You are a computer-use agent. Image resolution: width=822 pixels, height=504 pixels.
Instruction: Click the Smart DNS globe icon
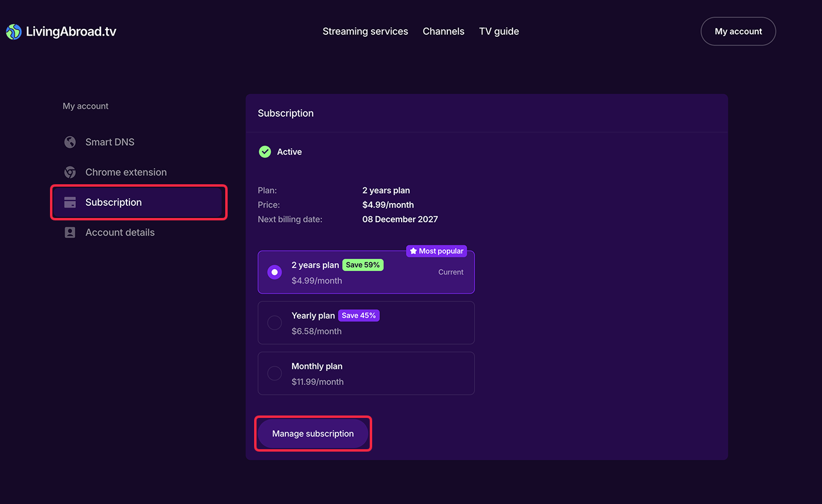(x=70, y=142)
